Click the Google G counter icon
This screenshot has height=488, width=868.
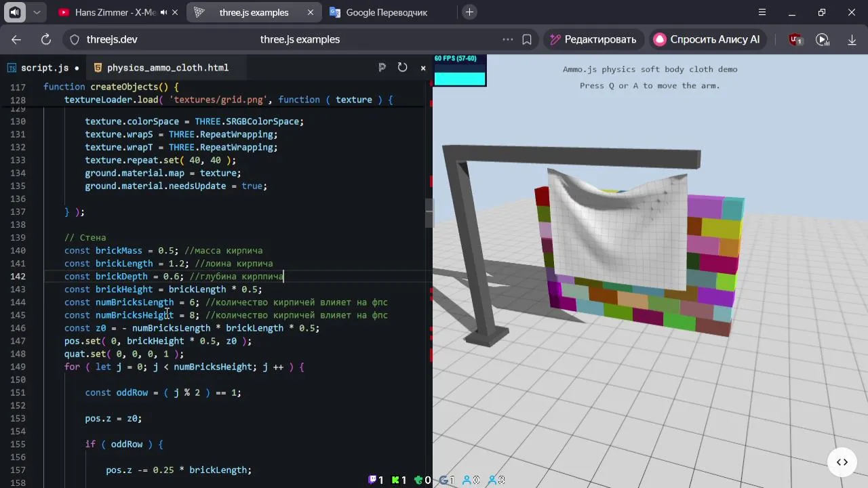[443, 480]
